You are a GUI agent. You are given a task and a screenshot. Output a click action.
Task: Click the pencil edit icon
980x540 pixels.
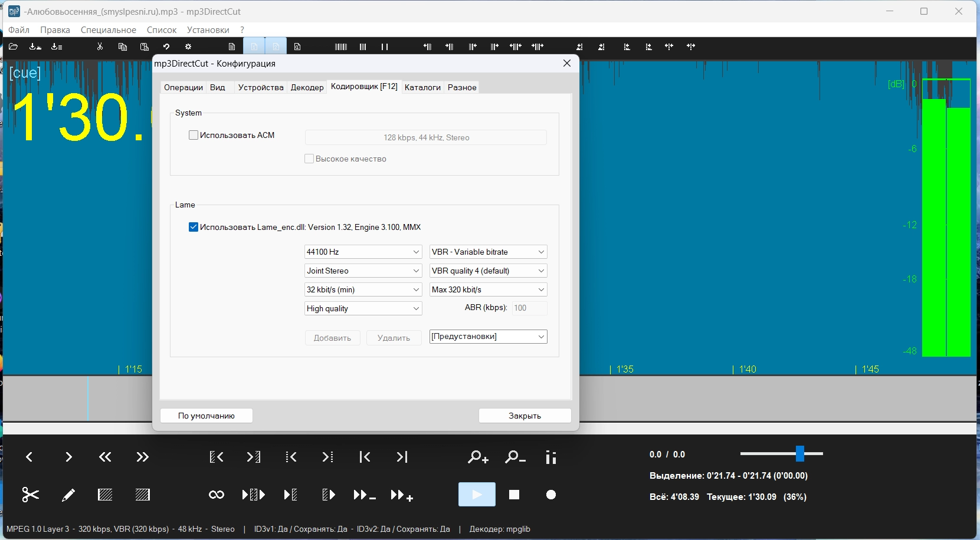pyautogui.click(x=68, y=495)
